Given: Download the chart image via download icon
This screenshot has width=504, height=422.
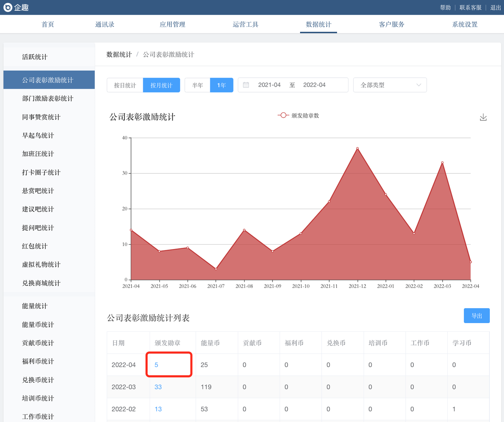Looking at the screenshot, I should point(483,117).
